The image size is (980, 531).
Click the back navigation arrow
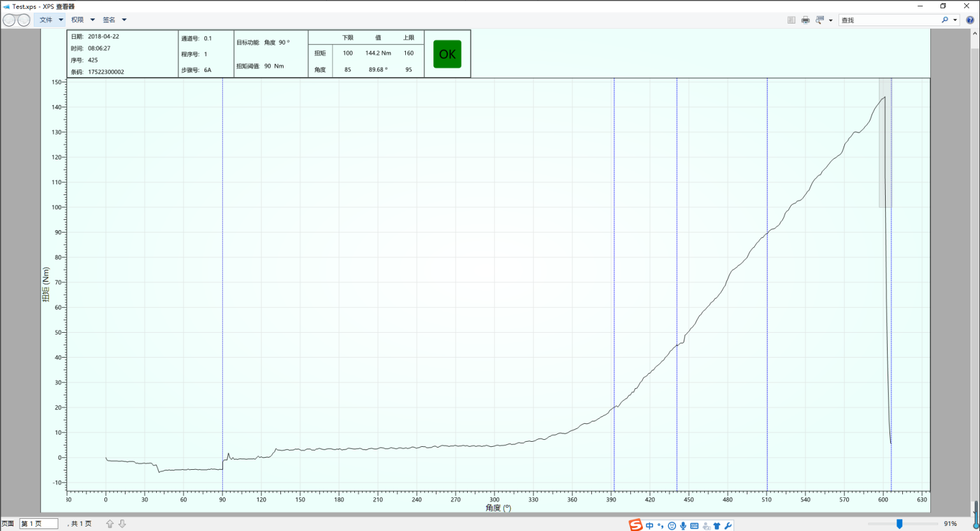tap(9, 20)
